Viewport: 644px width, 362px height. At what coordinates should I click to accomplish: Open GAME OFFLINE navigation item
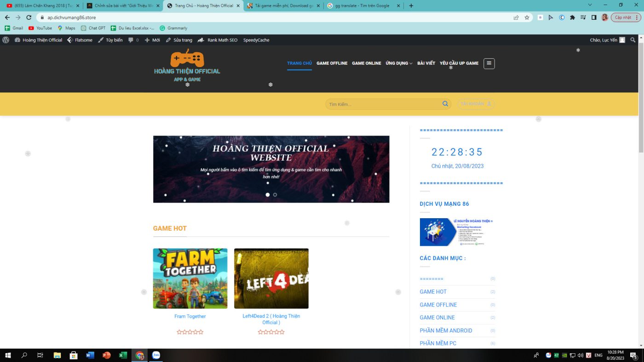tap(332, 63)
